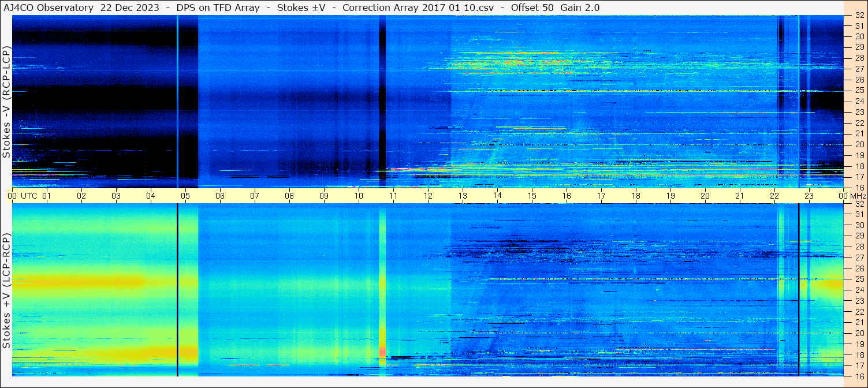Select the 04 hour time marker
Screen dimensions: 868x388
coord(151,196)
